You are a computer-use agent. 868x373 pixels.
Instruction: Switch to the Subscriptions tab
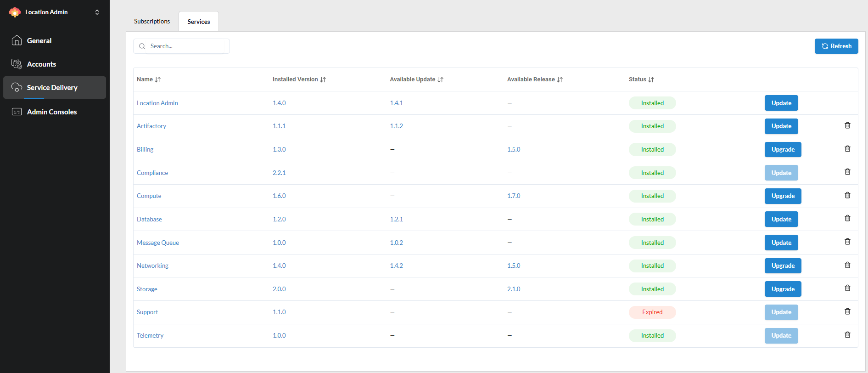(152, 22)
